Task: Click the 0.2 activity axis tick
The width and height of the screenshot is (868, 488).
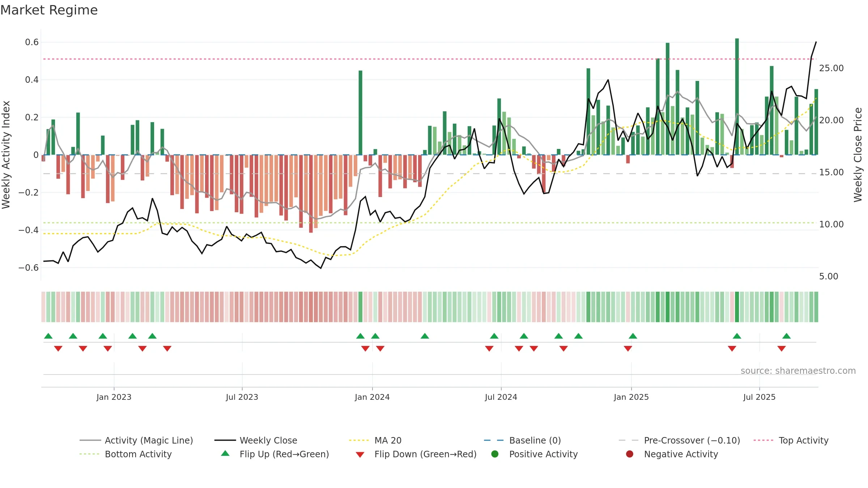Action: pyautogui.click(x=32, y=117)
